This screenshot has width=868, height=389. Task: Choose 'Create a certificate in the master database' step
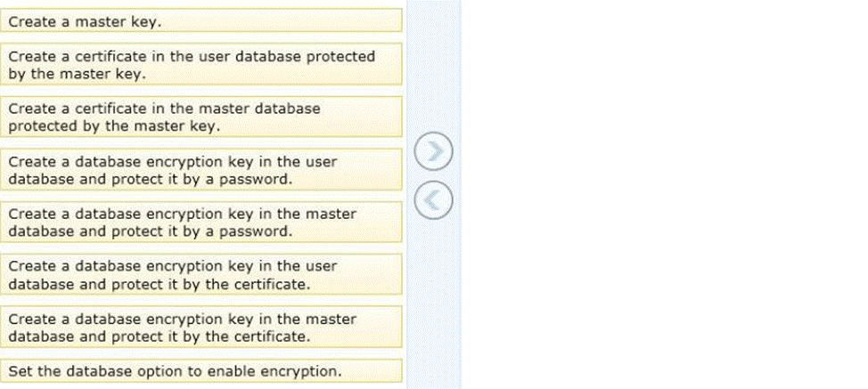201,117
